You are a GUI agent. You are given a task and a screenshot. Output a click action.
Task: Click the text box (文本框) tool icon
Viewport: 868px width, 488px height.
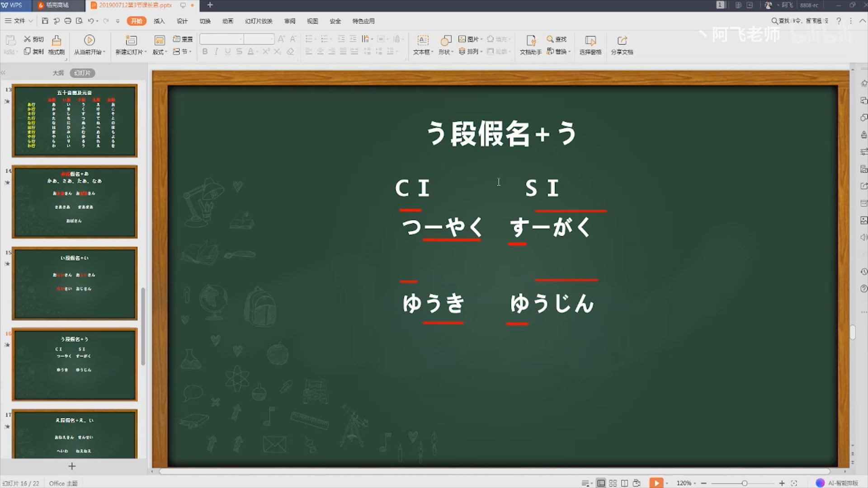point(423,41)
